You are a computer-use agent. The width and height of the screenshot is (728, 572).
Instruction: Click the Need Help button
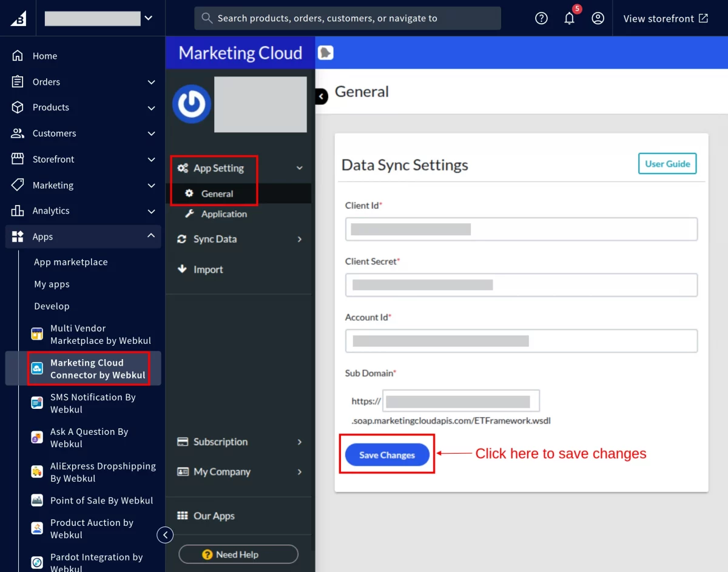tap(238, 554)
